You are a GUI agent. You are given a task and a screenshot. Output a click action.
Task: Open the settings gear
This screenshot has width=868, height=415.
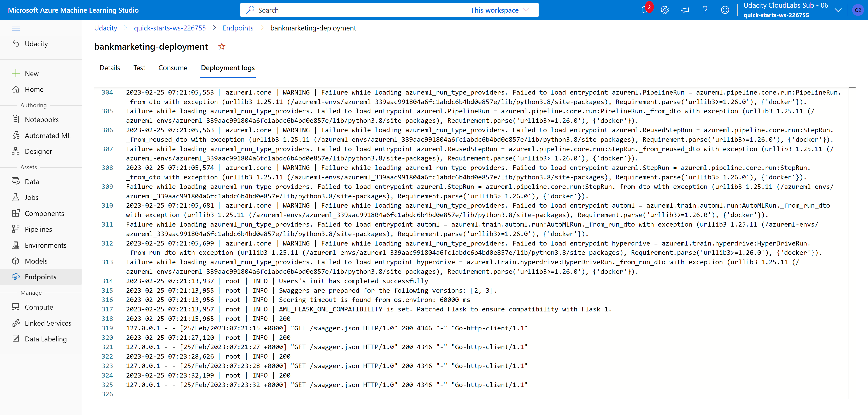(664, 10)
